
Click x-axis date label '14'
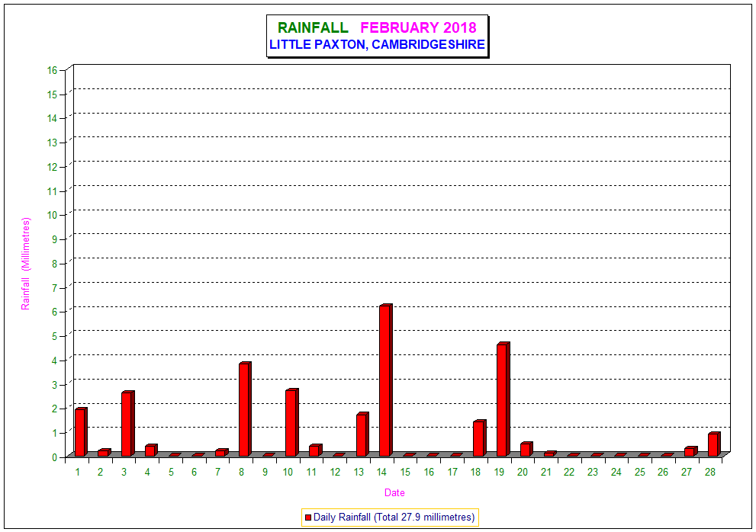[381, 473]
